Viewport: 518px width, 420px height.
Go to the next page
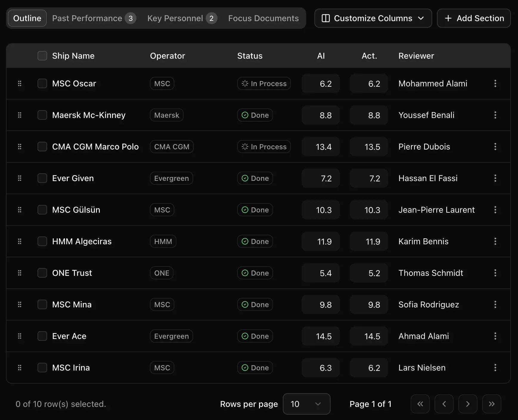[468, 404]
